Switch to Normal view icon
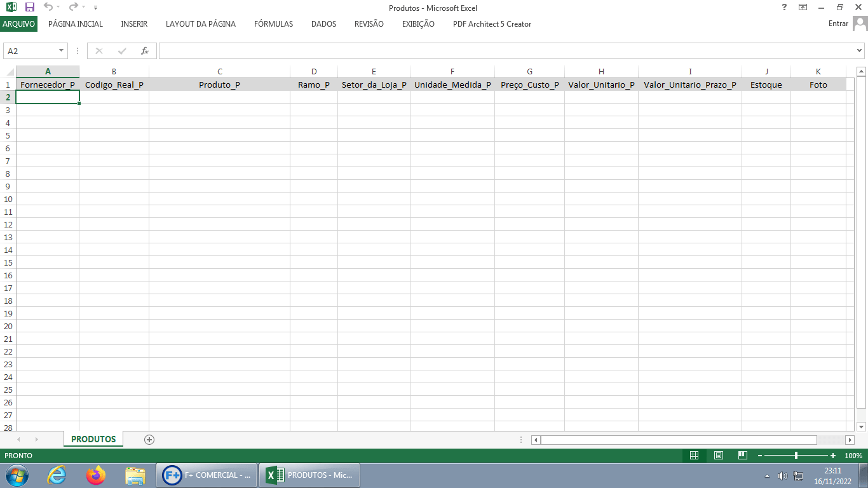868x488 pixels. (x=694, y=456)
